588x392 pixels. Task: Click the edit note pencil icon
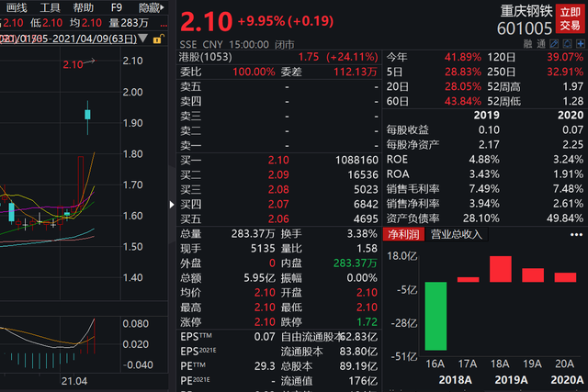click(554, 43)
